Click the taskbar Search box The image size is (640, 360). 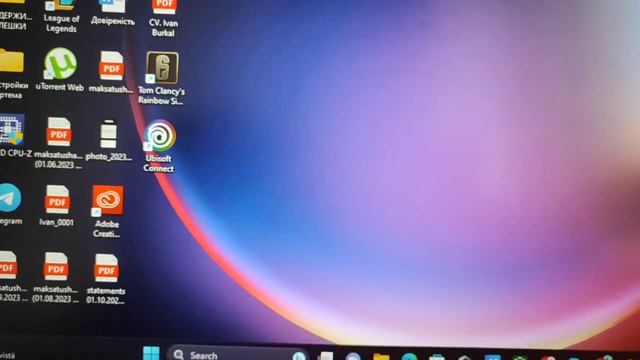coord(238,354)
